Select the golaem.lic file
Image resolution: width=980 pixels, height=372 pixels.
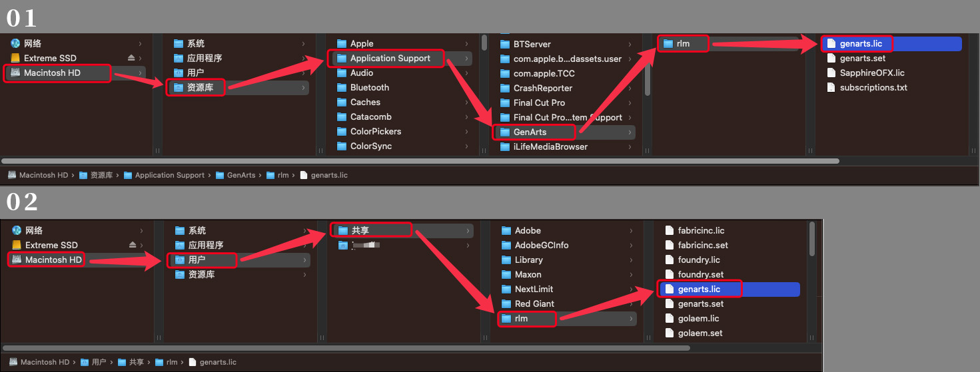698,318
